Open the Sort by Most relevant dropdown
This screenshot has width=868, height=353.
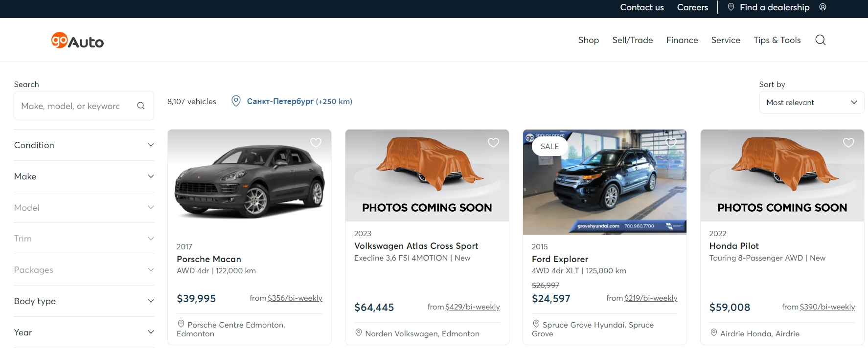click(x=812, y=103)
